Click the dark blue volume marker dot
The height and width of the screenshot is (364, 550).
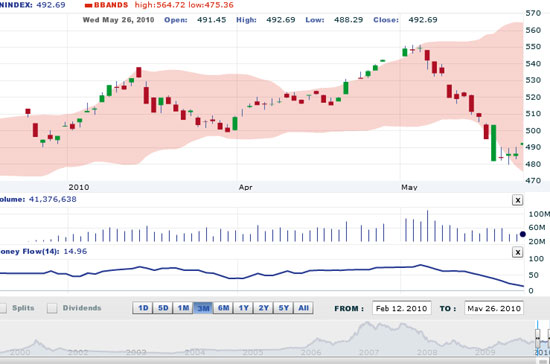[x=523, y=234]
